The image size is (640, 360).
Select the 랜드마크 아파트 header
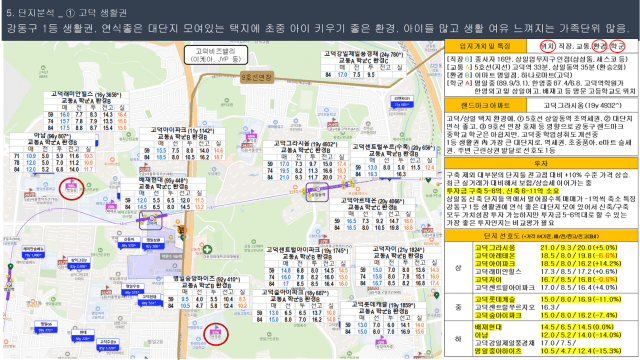[x=485, y=105]
